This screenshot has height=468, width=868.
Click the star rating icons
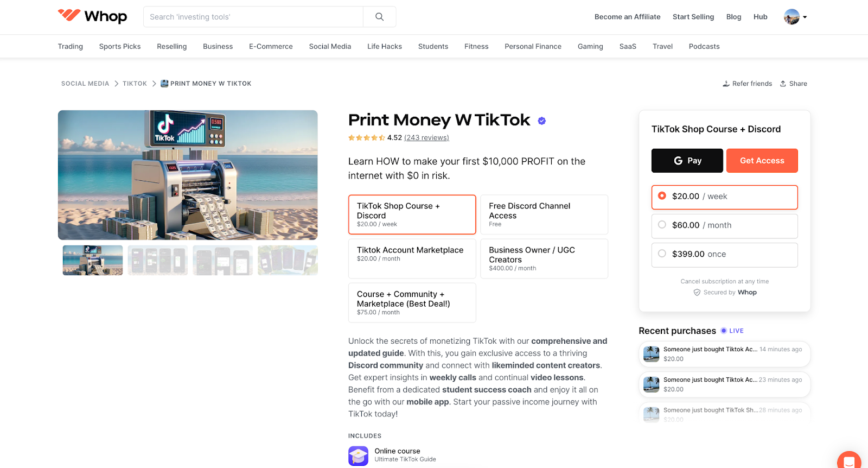tap(367, 138)
